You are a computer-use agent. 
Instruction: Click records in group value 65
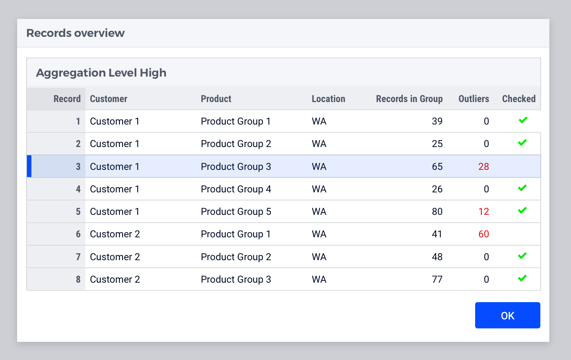tap(437, 166)
